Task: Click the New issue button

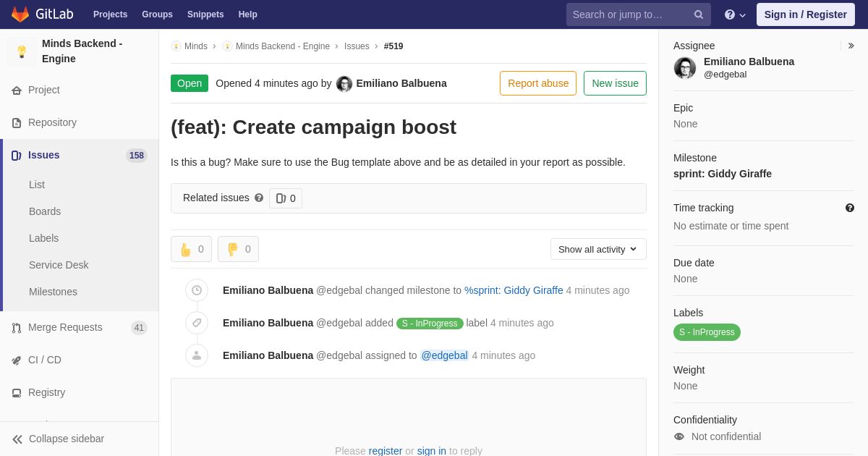Action: pyautogui.click(x=615, y=83)
